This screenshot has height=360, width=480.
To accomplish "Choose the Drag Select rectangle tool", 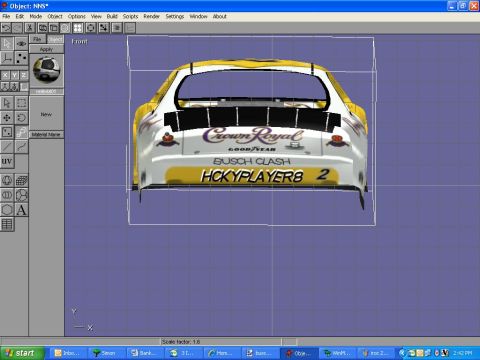I will (x=21, y=103).
